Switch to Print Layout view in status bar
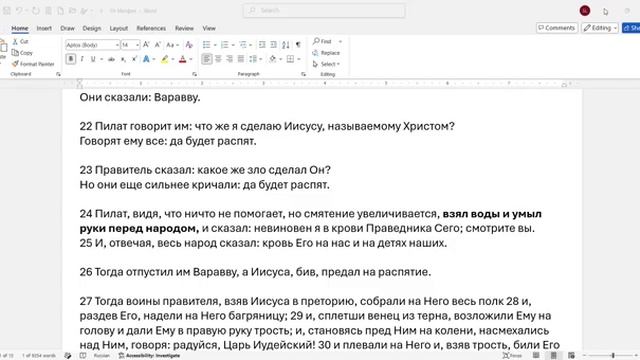This screenshot has height=360, width=640. 553,356
